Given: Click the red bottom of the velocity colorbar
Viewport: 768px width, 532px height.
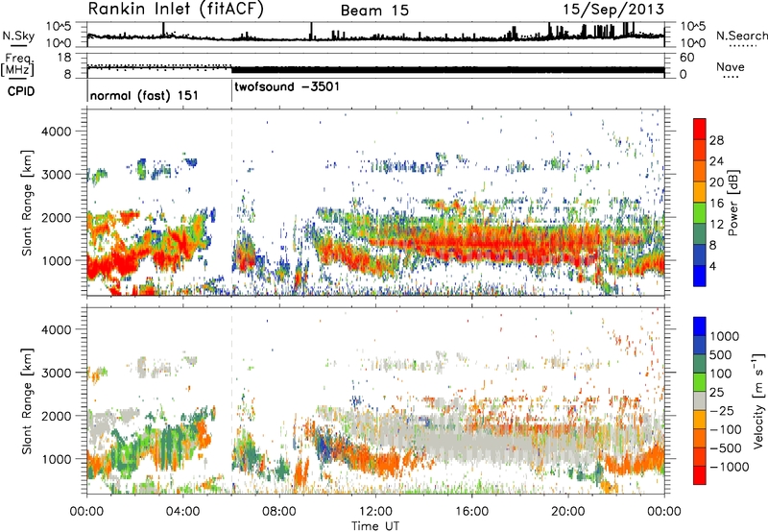Looking at the screenshot, I should (700, 475).
